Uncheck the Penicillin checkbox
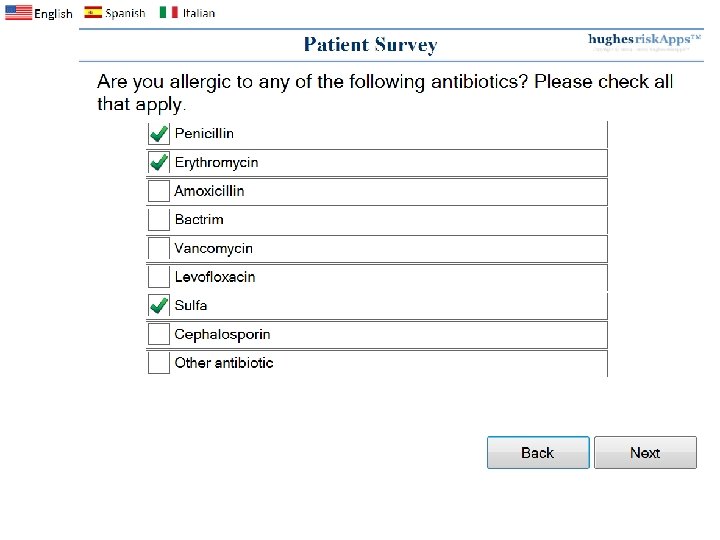720x540 pixels. (x=158, y=134)
